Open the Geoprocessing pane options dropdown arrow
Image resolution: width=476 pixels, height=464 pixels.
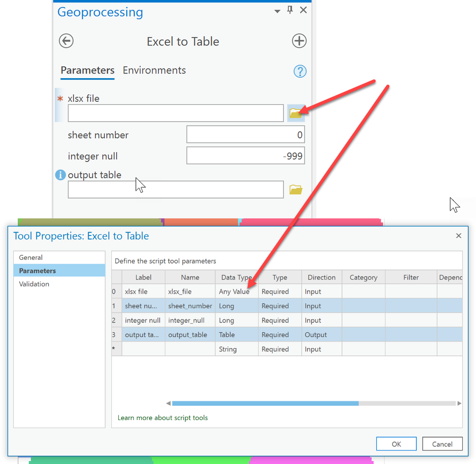(277, 11)
